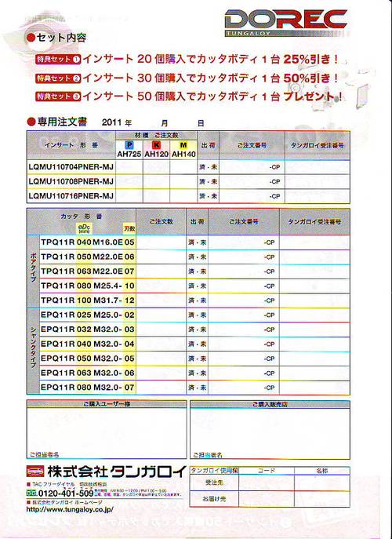Select cutter TPQ11R 080 M25.4- 10
Viewport: 392px width, 539px height.
pos(88,286)
